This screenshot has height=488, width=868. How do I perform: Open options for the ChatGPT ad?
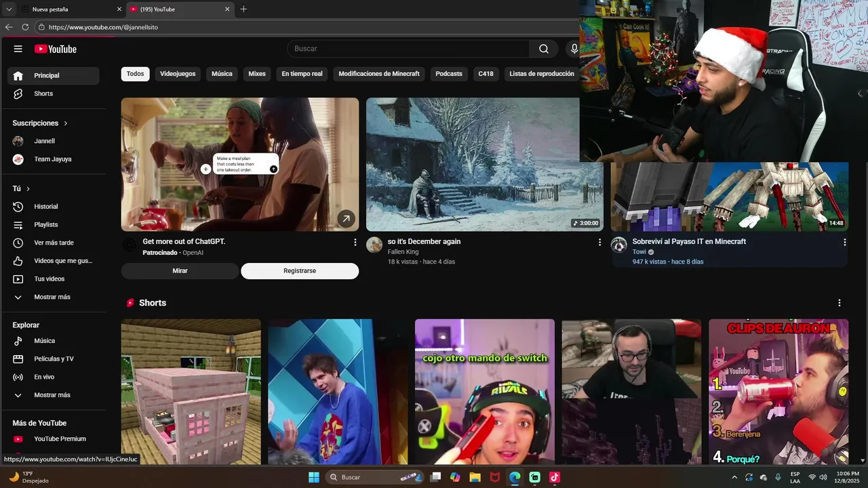tap(355, 242)
